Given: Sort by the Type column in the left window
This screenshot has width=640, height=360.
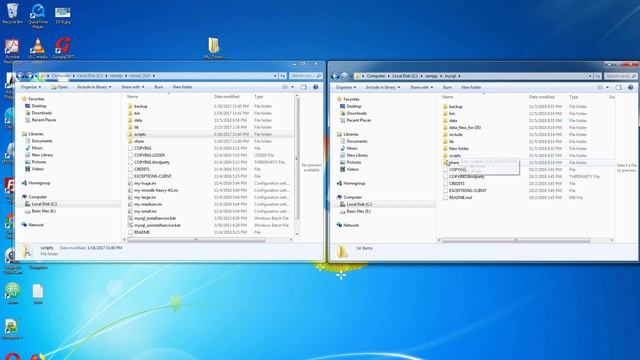Looking at the screenshot, I should (x=259, y=97).
